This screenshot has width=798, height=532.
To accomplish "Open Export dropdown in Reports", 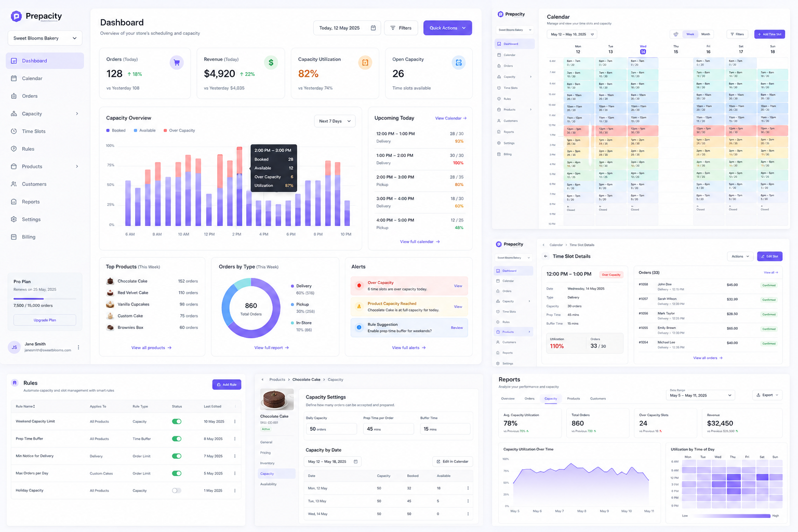I will (x=767, y=395).
